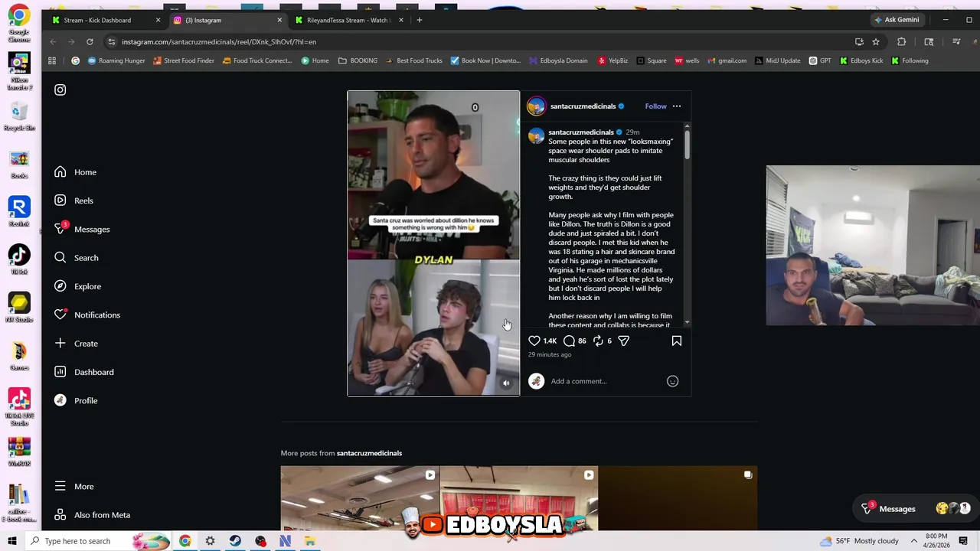Viewport: 980px width, 551px height.
Task: Open Also from Meta
Action: click(92, 515)
